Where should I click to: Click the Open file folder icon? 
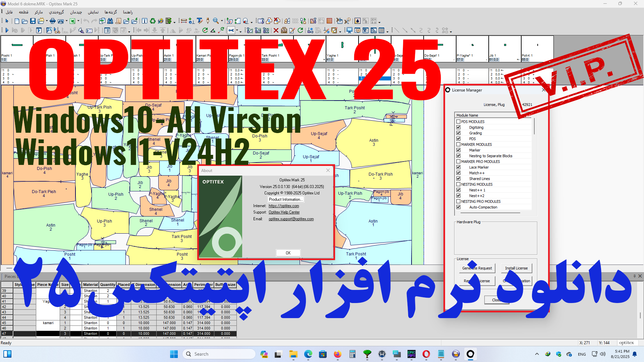pyautogui.click(x=25, y=21)
